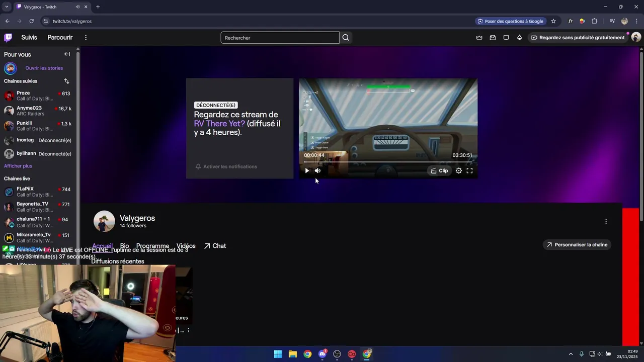Open Prime loot crown icon
Viewport: 644px width, 362px height.
point(479,38)
